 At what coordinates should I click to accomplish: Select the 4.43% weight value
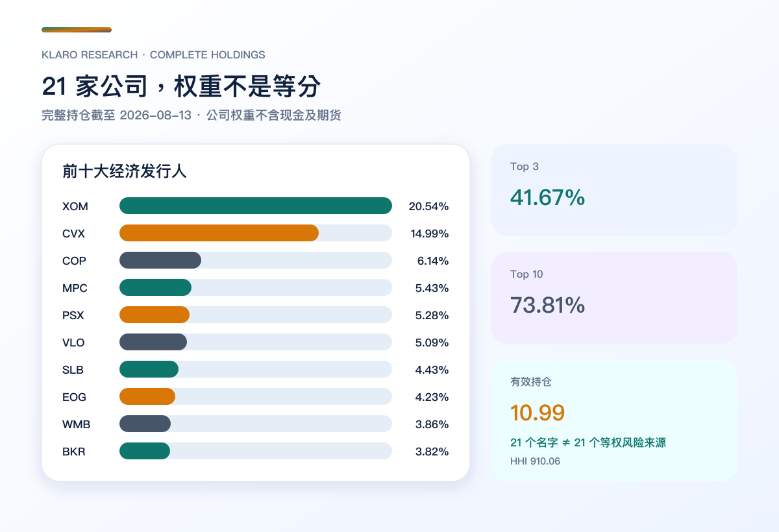[432, 370]
